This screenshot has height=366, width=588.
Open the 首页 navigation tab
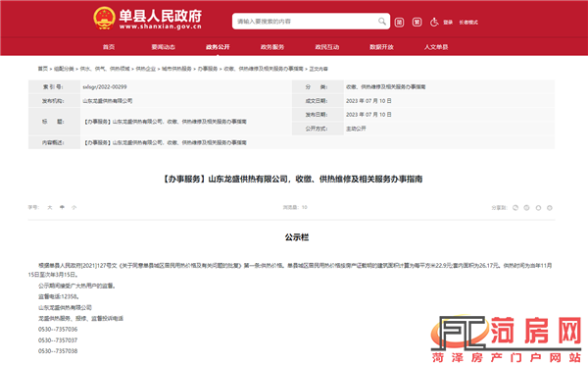coord(109,47)
